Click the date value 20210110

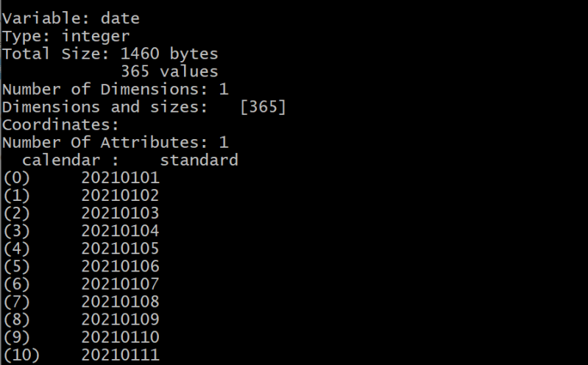(x=120, y=337)
